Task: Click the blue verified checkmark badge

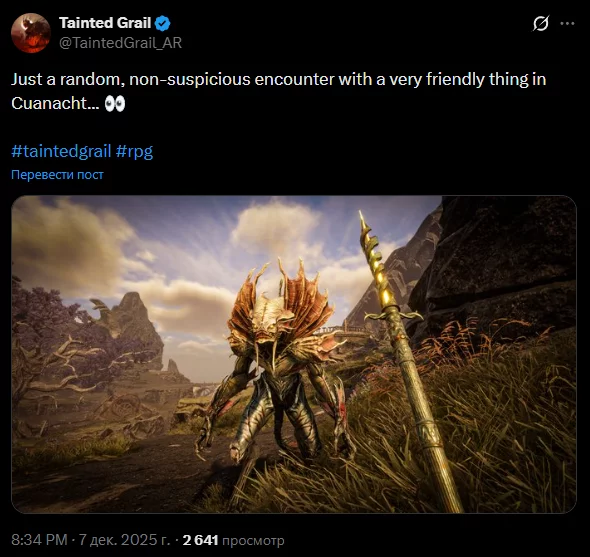Action: point(163,23)
